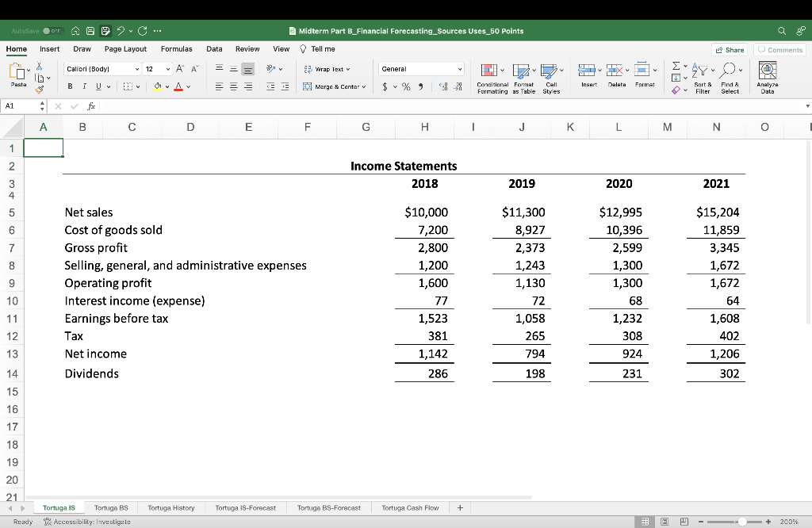Click the Undo arrow icon
The image size is (812, 528).
tap(121, 31)
